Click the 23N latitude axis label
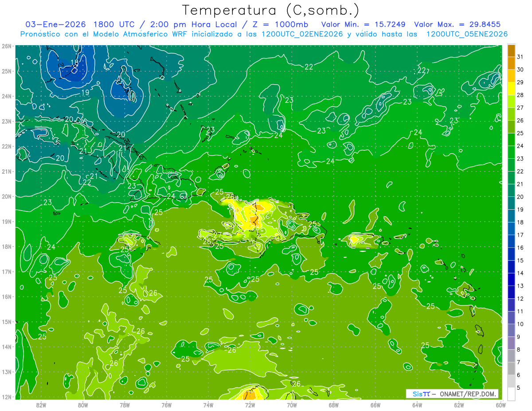532x411 pixels. coord(7,121)
